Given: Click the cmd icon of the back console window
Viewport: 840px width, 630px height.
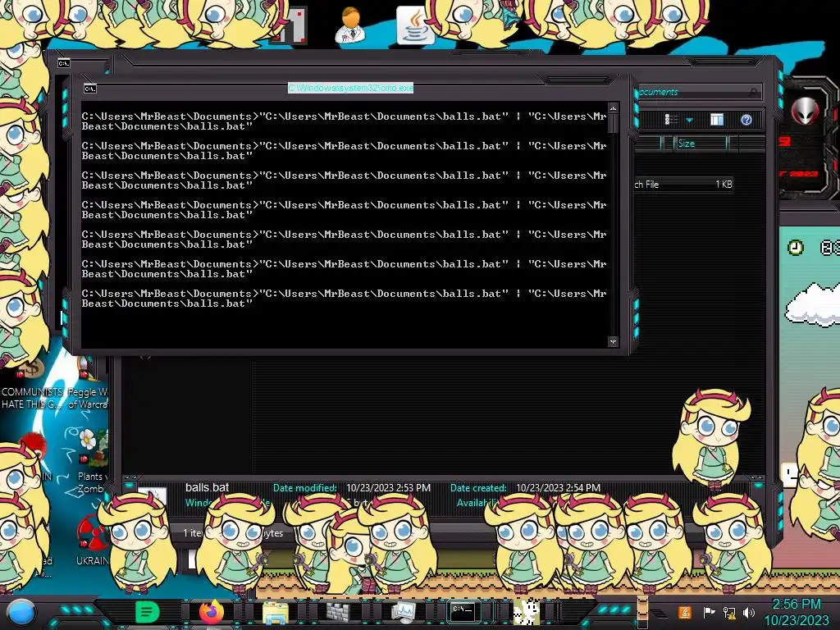Looking at the screenshot, I should point(64,63).
